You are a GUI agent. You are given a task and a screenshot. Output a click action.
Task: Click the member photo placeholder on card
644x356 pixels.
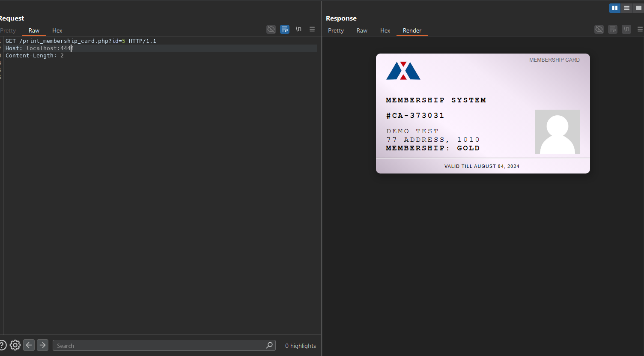click(557, 132)
